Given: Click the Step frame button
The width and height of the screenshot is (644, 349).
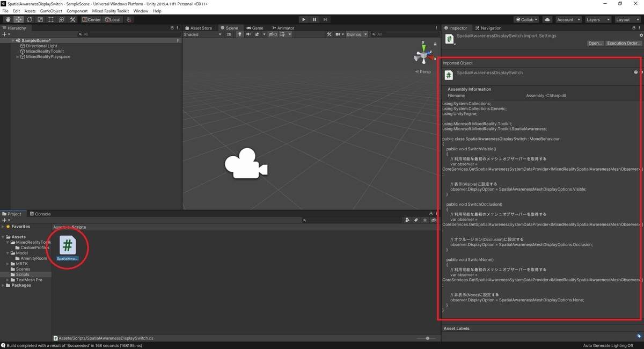Looking at the screenshot, I should pos(325,19).
